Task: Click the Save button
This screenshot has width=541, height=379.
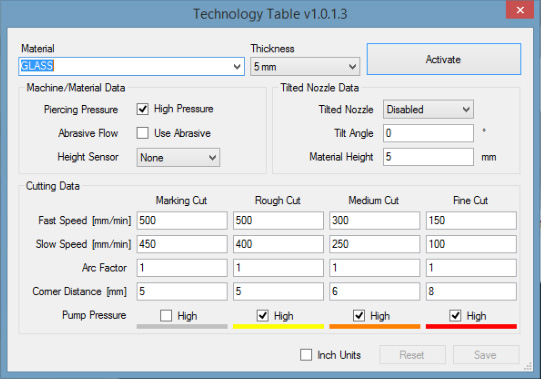Action: click(x=486, y=355)
